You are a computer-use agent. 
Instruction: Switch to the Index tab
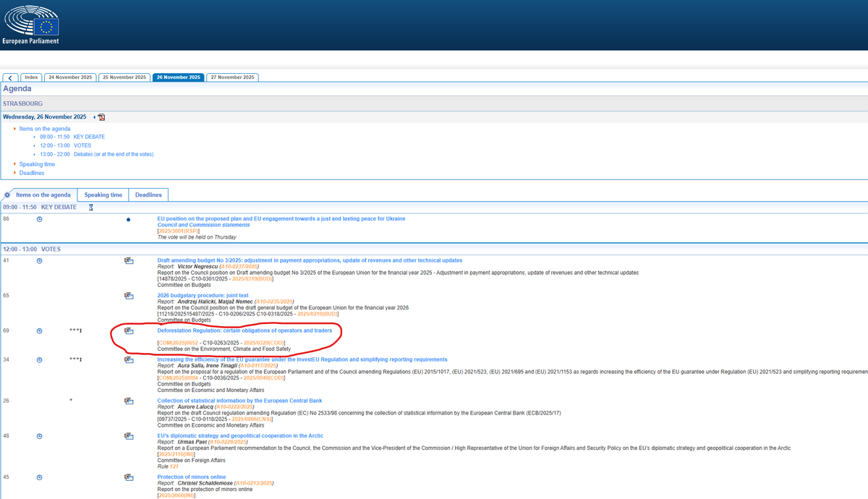tap(31, 77)
